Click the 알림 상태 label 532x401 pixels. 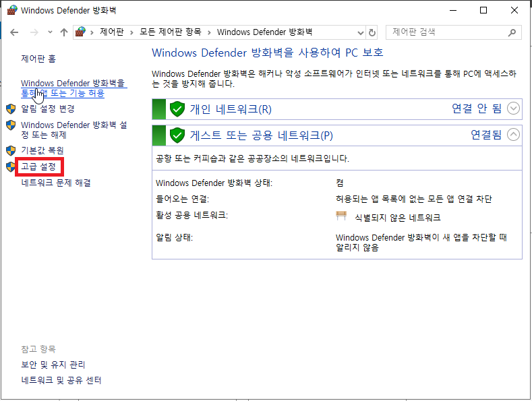tap(175, 237)
